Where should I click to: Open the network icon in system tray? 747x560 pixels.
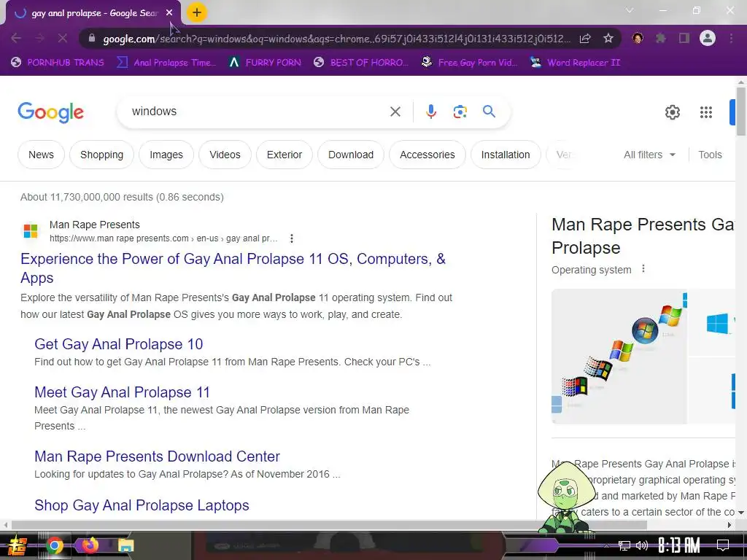[x=624, y=545]
